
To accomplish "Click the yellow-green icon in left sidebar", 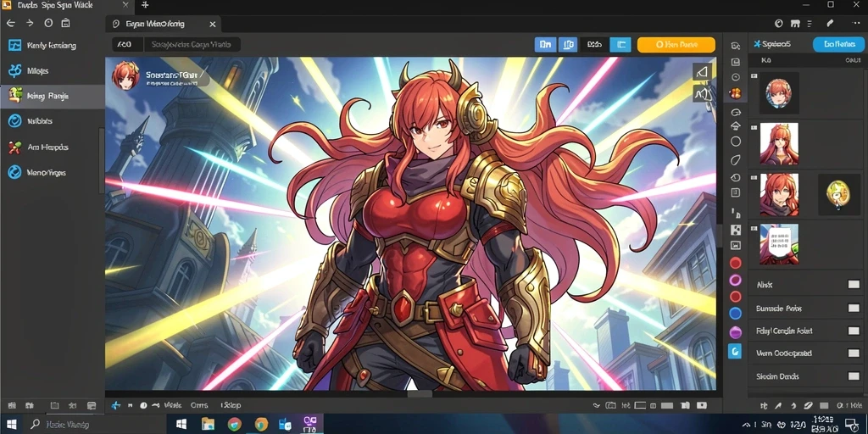I will (x=14, y=96).
